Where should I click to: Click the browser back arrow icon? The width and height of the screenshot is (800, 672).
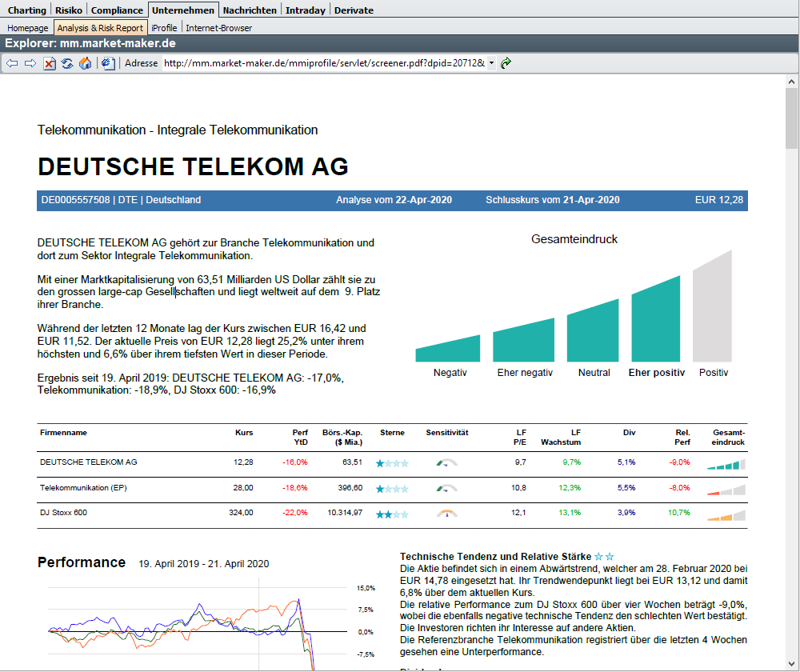coord(12,63)
